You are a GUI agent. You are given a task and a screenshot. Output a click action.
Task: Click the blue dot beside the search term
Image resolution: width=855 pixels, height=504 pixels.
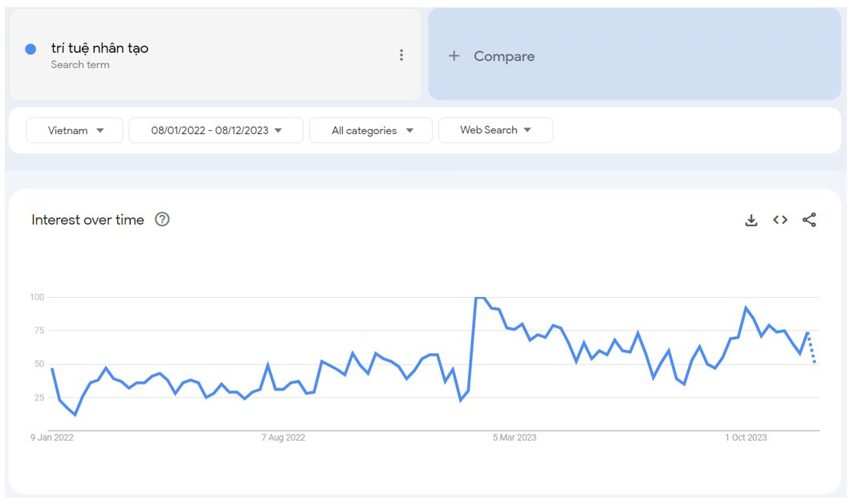[31, 49]
